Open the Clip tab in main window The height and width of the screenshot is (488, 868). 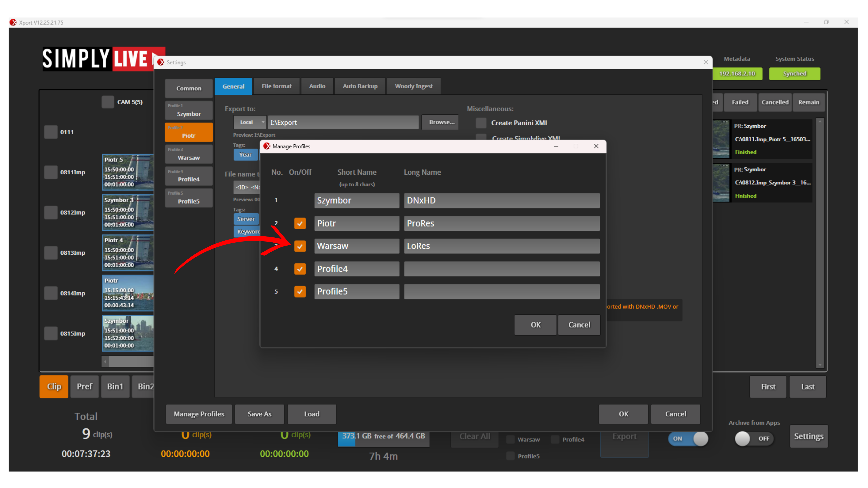point(54,387)
